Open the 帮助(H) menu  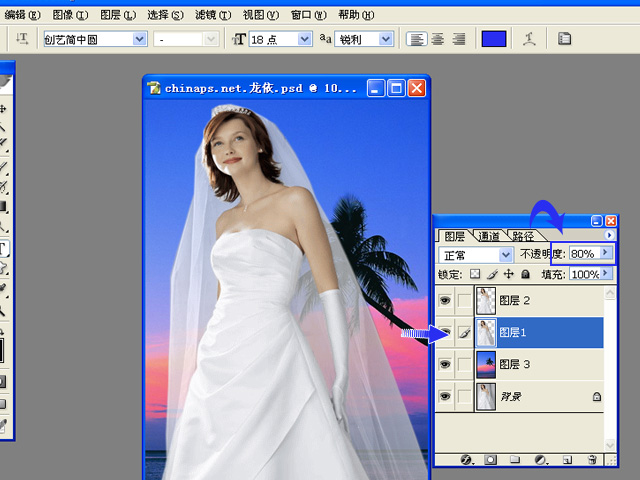(356, 15)
